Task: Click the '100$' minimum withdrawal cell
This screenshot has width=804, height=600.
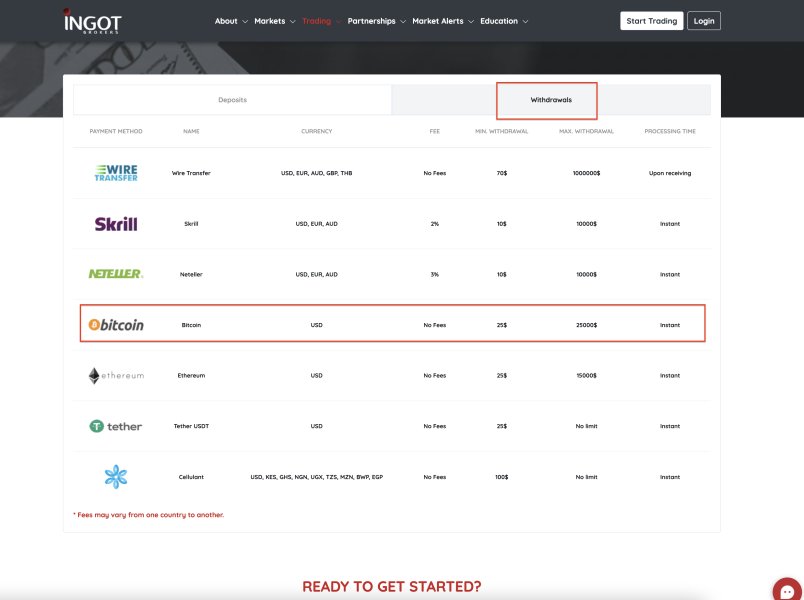Action: pyautogui.click(x=501, y=477)
